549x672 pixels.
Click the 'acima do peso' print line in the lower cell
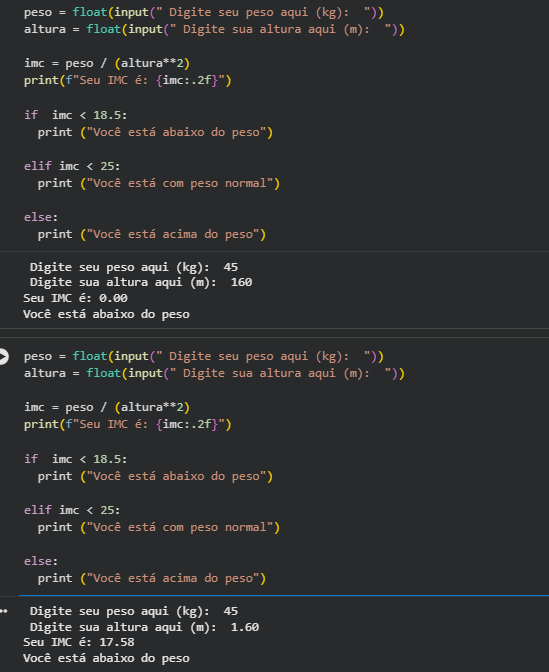[152, 579]
